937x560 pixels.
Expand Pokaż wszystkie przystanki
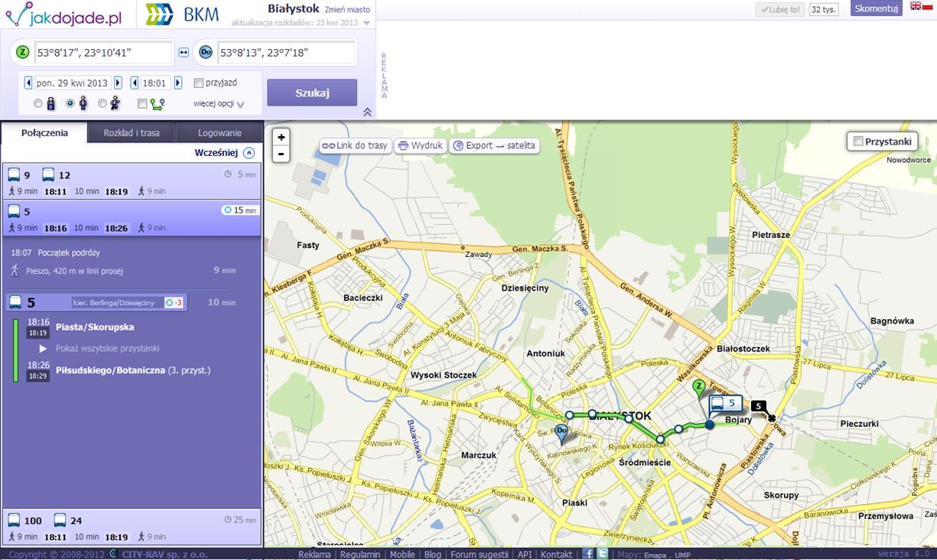[x=107, y=348]
